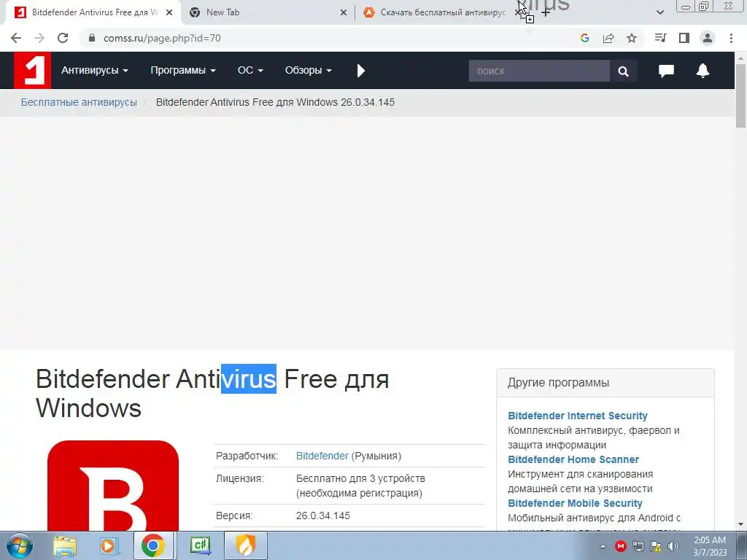This screenshot has width=747, height=560.
Task: Open Windows Media Player from taskbar
Action: pos(109,545)
